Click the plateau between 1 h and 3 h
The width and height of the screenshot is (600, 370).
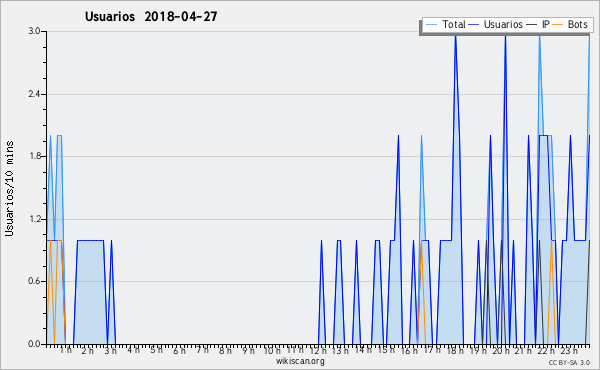coord(90,240)
